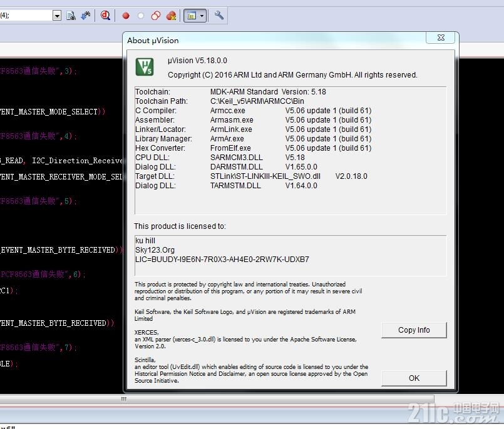The width and height of the screenshot is (504, 429).
Task: Close the About µVision dialog
Action: click(441, 38)
